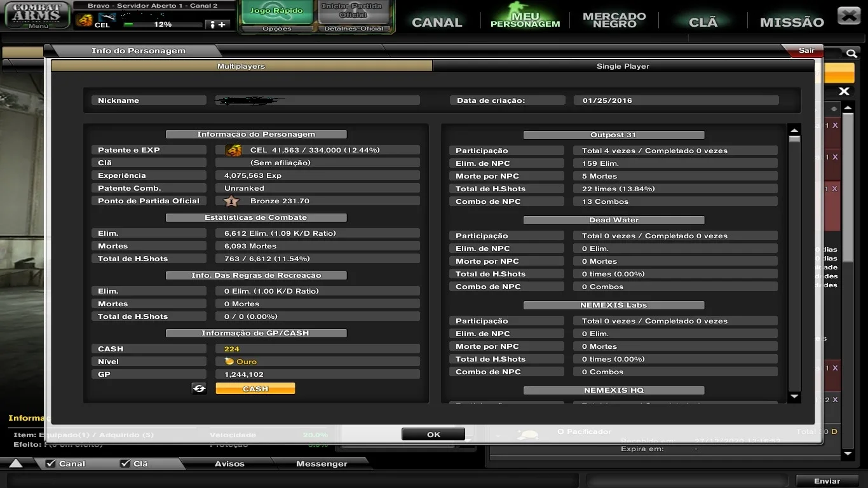868x488 pixels.
Task: Switch to the Single Player tab
Action: coord(623,66)
